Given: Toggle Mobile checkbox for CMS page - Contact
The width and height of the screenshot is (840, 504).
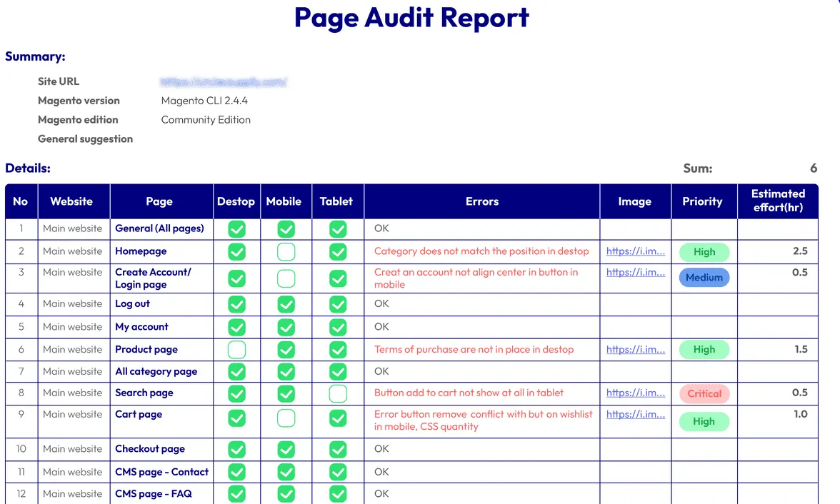Looking at the screenshot, I should (286, 473).
